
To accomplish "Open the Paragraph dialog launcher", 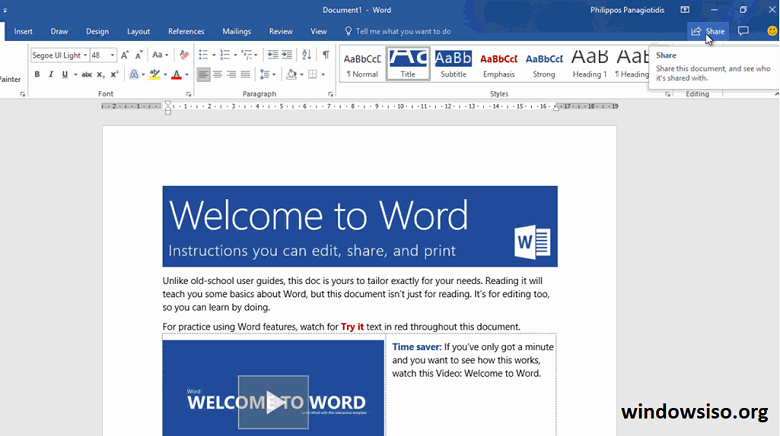I will click(x=330, y=94).
